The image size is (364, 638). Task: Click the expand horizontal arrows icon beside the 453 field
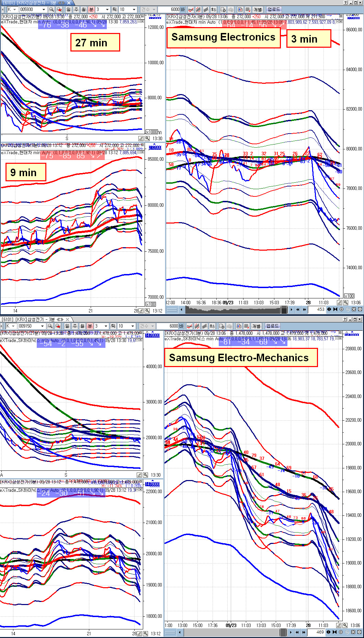329,309
